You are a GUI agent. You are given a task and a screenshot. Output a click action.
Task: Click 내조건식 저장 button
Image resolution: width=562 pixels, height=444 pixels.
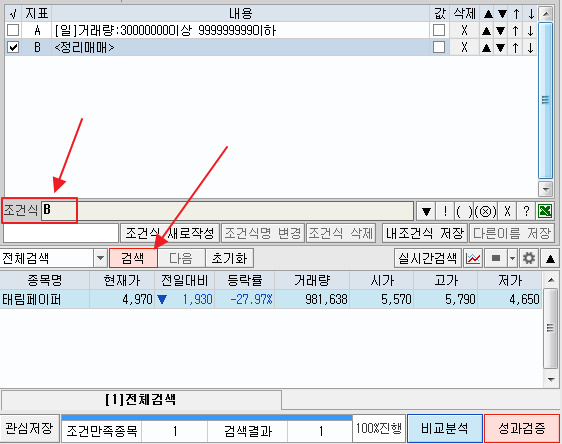pos(425,233)
